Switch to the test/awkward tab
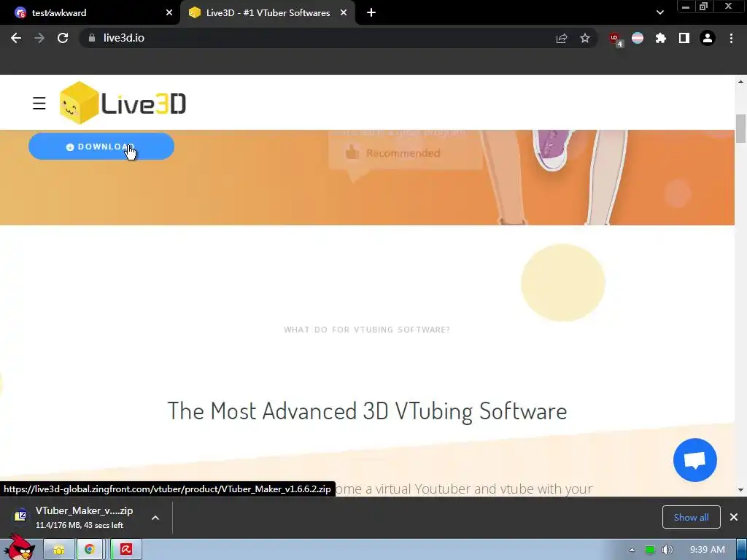 coord(90,13)
